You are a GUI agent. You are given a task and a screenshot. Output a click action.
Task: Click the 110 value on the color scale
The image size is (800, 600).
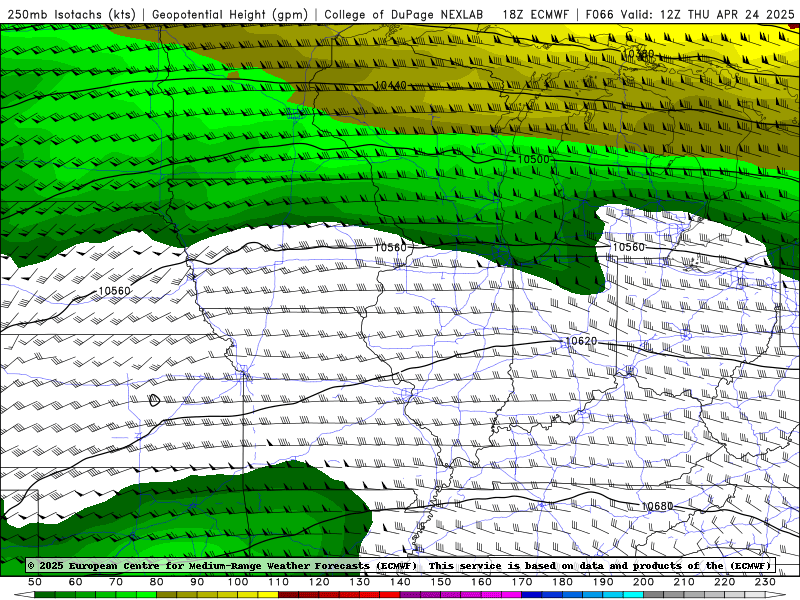click(x=278, y=582)
